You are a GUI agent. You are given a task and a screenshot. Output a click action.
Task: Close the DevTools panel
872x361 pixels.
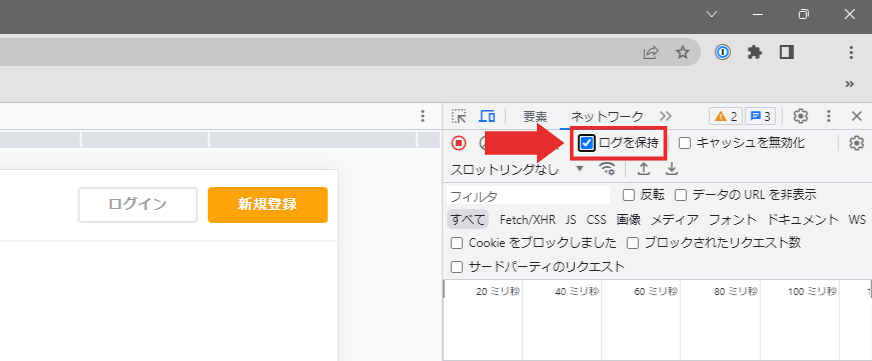(857, 116)
